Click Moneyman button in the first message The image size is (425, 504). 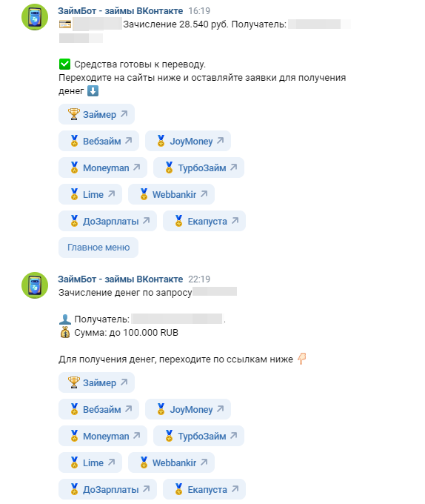(103, 168)
